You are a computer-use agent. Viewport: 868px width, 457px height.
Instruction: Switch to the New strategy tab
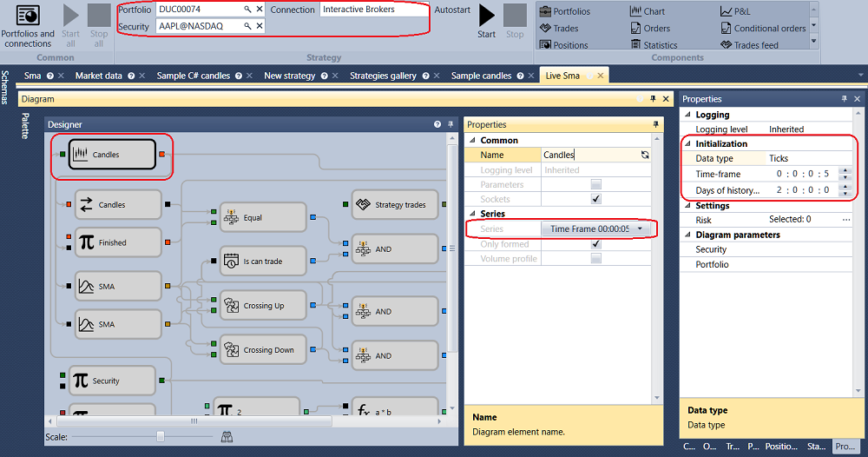pos(290,76)
